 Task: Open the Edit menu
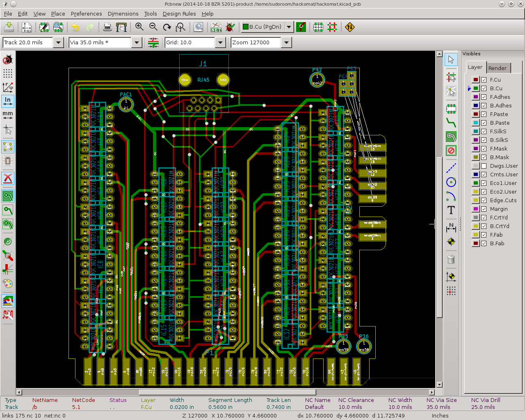[23, 14]
